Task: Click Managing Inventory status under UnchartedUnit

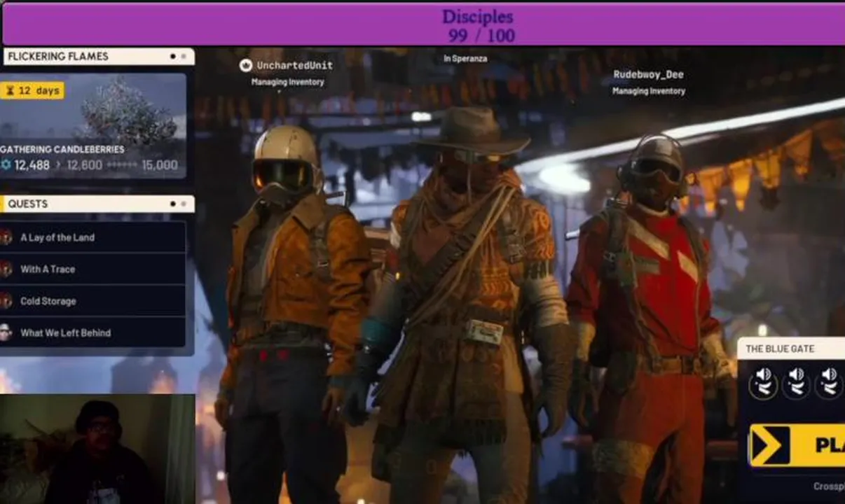Action: [288, 82]
